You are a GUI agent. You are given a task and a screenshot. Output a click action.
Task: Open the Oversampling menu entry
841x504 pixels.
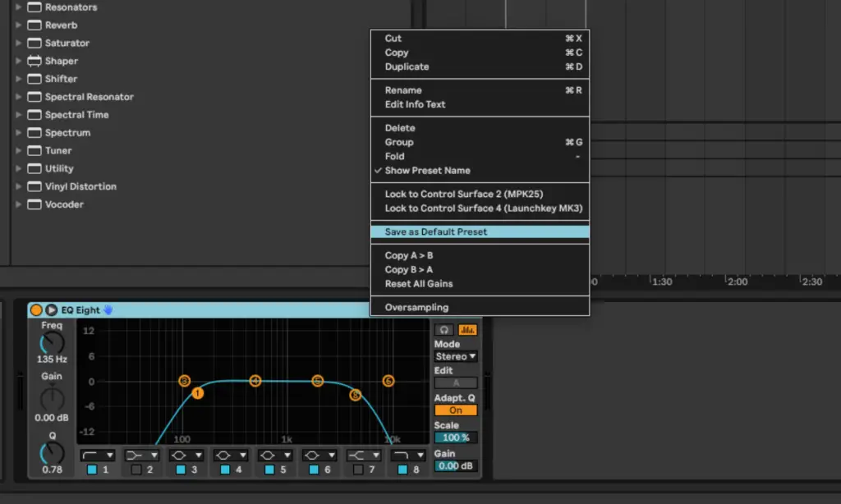[480, 308]
